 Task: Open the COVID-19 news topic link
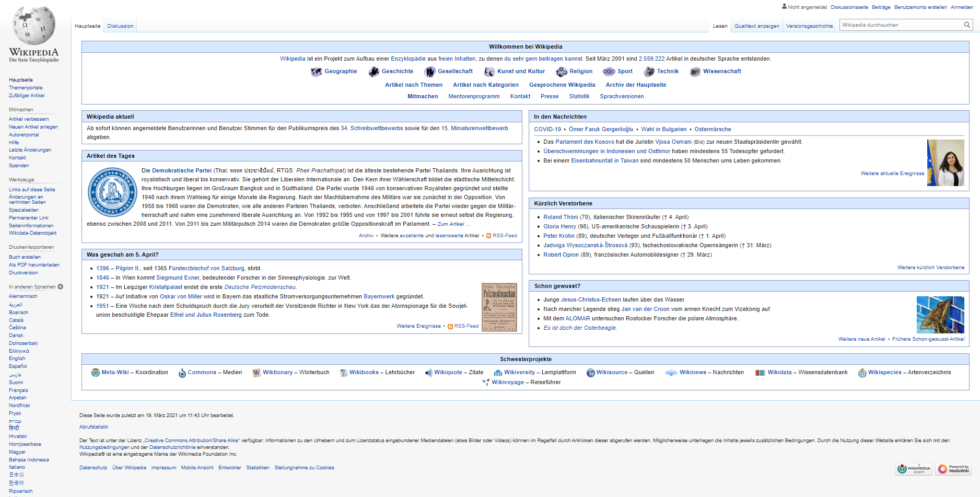[x=547, y=130]
